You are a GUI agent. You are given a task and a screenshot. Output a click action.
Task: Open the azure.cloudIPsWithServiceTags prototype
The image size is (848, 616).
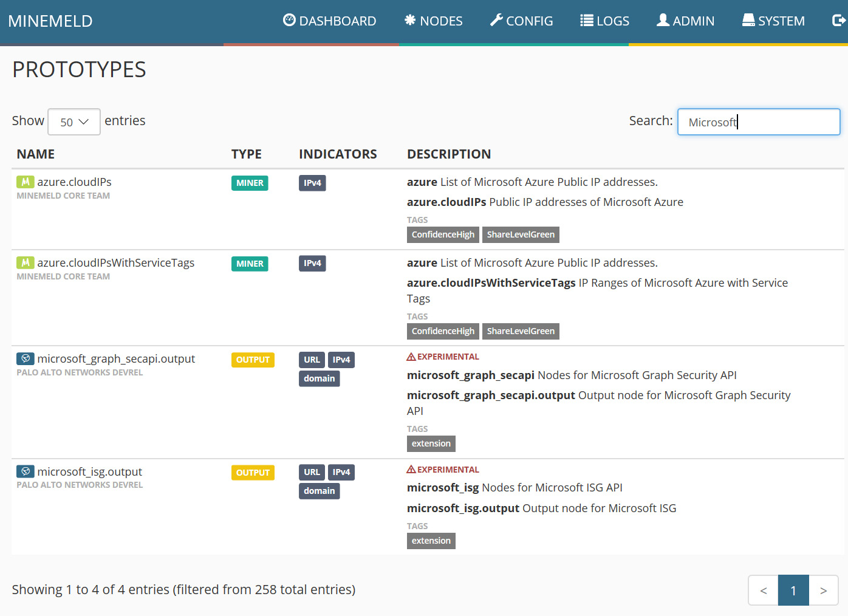pyautogui.click(x=116, y=262)
